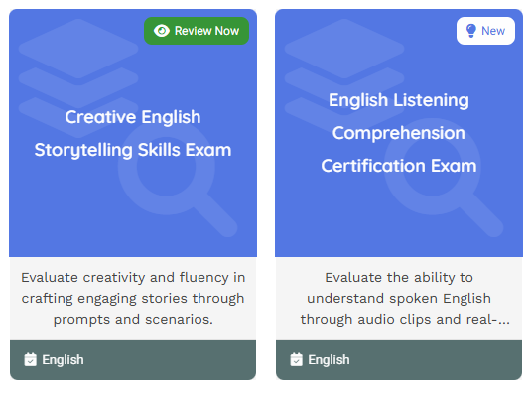The image size is (532, 393).
Task: Click the eye icon in Review Now
Action: pyautogui.click(x=162, y=31)
